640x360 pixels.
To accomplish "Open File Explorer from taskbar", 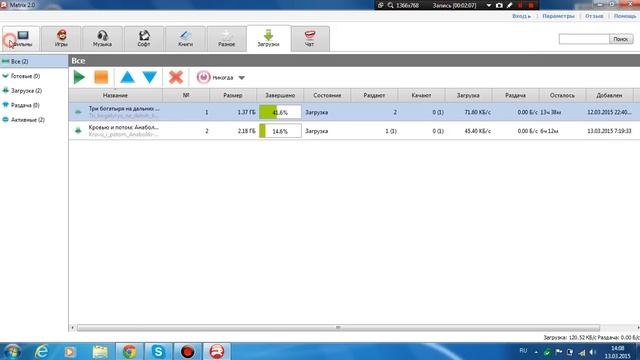I will (x=100, y=351).
